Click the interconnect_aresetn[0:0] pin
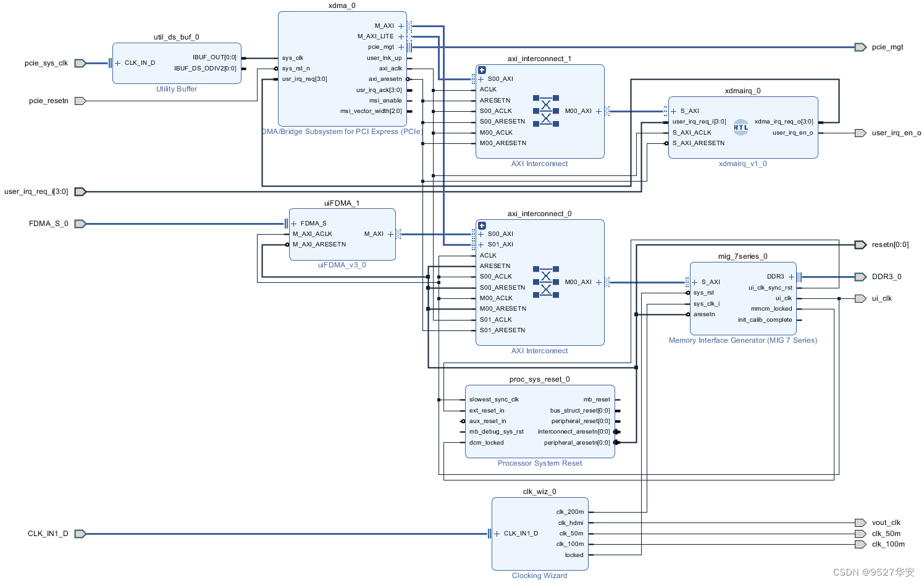This screenshot has width=924, height=583. click(574, 432)
